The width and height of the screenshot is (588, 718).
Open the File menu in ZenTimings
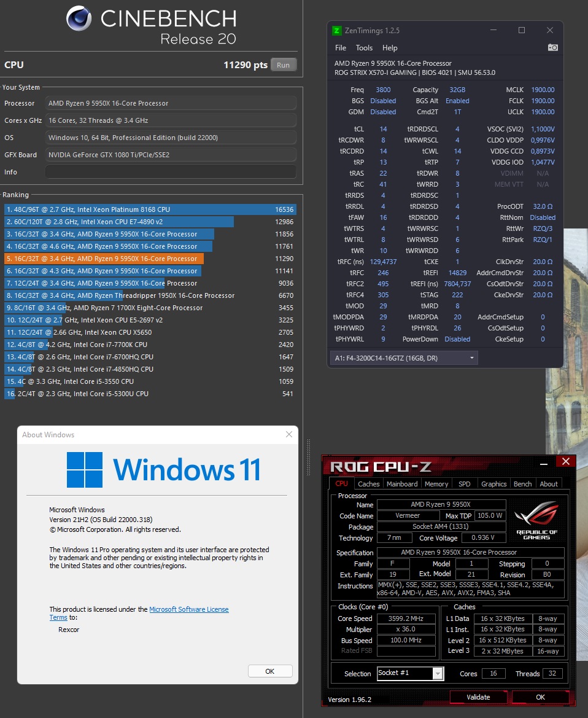click(341, 48)
